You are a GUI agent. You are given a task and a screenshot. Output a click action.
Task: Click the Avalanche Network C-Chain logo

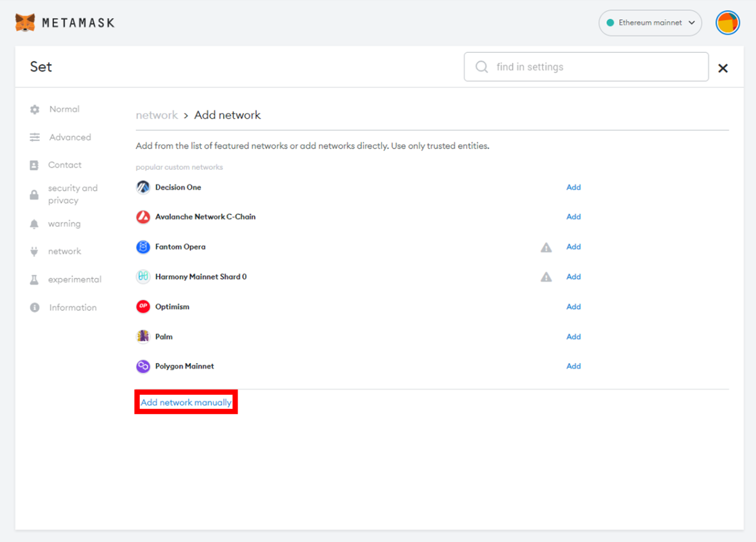(143, 217)
